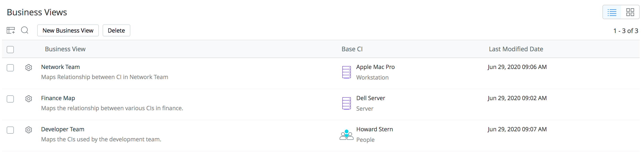Tick the select-all header checkbox
Viewport: 644px width, 161px height.
(10, 49)
